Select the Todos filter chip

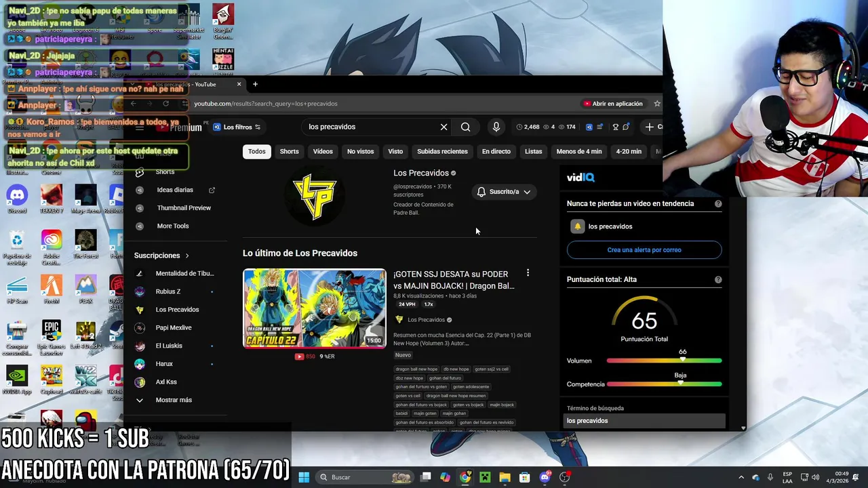point(256,151)
